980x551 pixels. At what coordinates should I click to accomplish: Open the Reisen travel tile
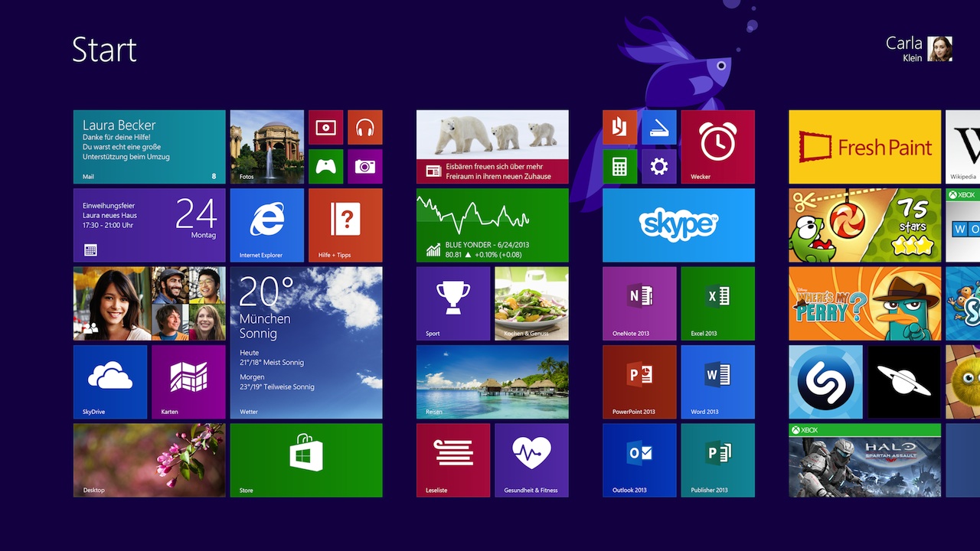tap(492, 382)
